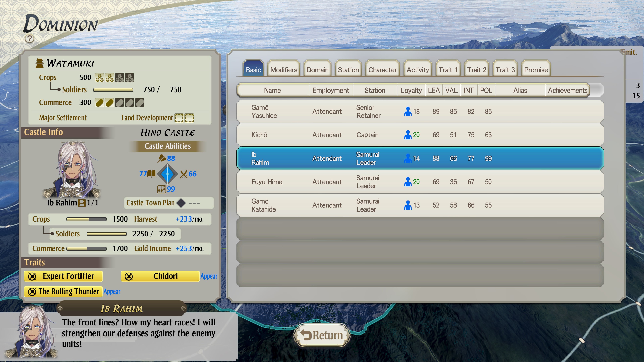This screenshot has width=644, height=362.
Task: Click the Appear link beside Chidori
Action: tap(209, 276)
